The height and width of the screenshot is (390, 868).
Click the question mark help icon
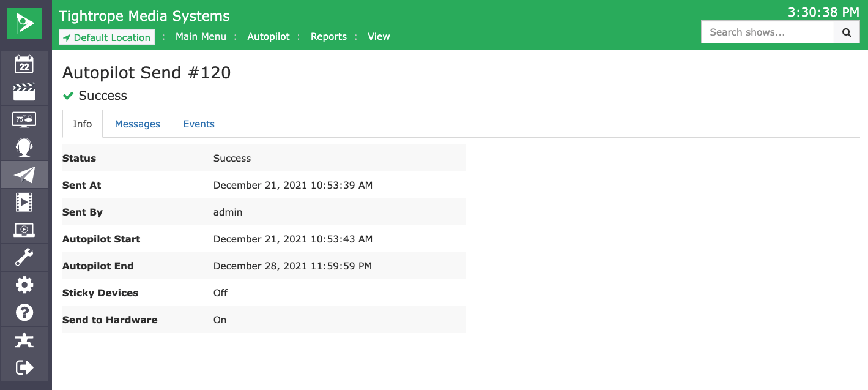pyautogui.click(x=24, y=313)
